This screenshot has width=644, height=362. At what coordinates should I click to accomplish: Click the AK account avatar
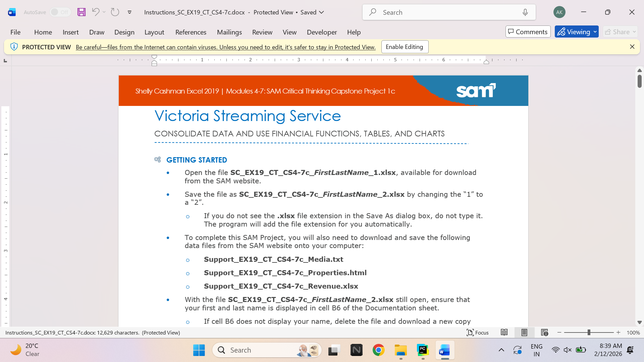click(x=559, y=12)
